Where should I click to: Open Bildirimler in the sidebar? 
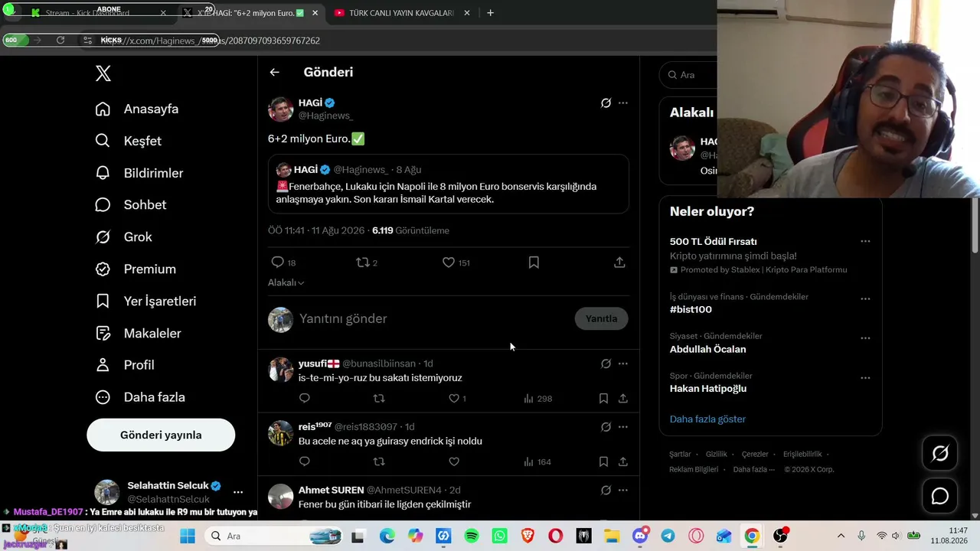click(x=139, y=173)
